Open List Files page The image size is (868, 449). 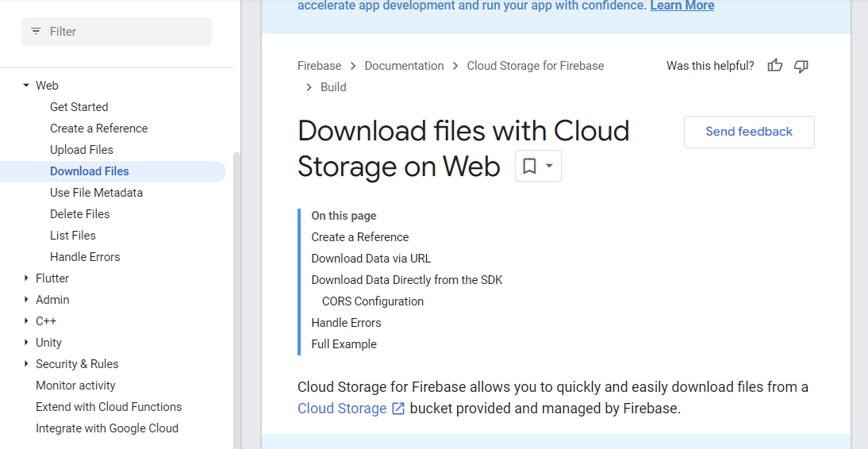(73, 236)
